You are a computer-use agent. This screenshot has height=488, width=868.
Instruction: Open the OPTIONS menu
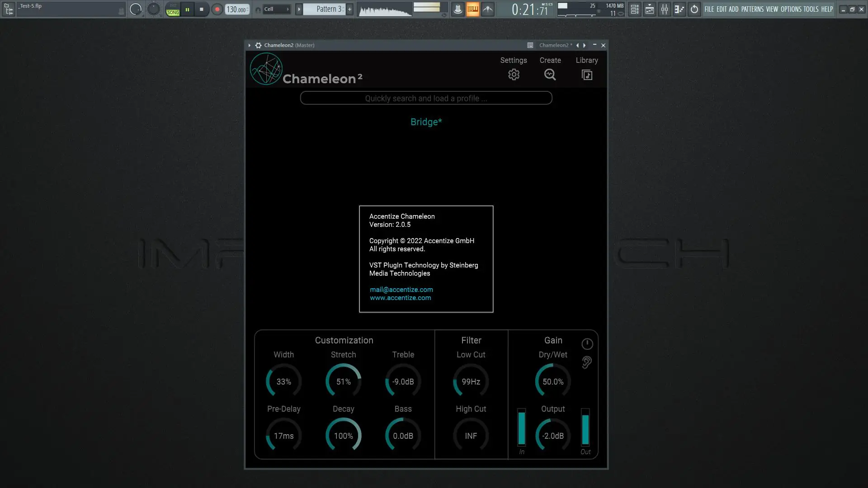click(791, 9)
